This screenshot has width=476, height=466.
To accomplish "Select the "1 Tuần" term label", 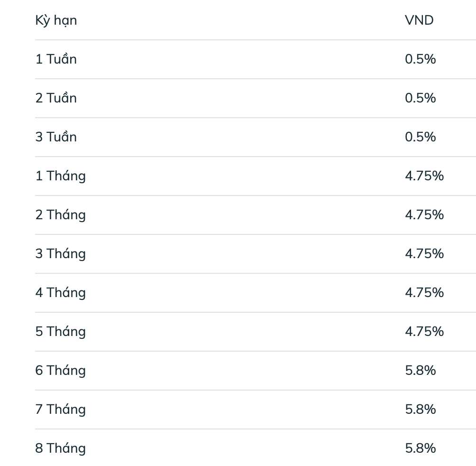I will tap(56, 59).
